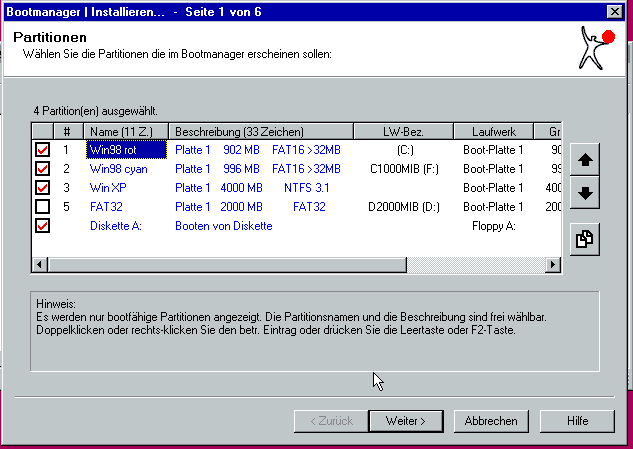Open Hilfe with the help button
The width and height of the screenshot is (633, 449).
click(577, 421)
